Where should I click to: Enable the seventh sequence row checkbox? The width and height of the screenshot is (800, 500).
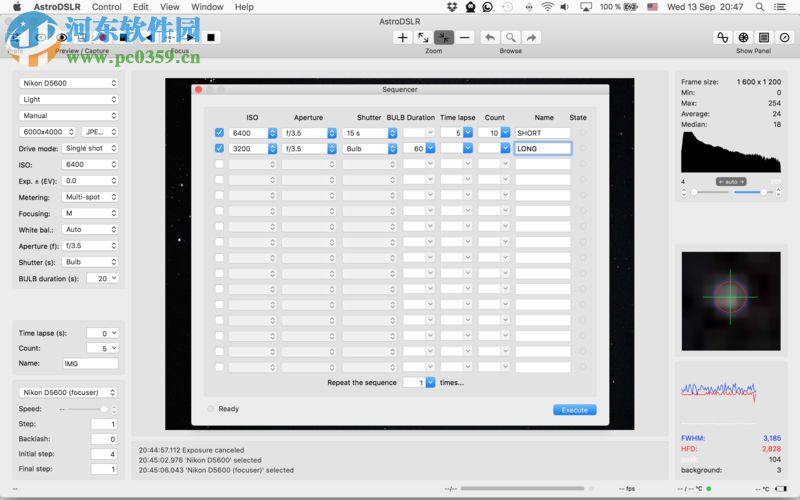[219, 226]
